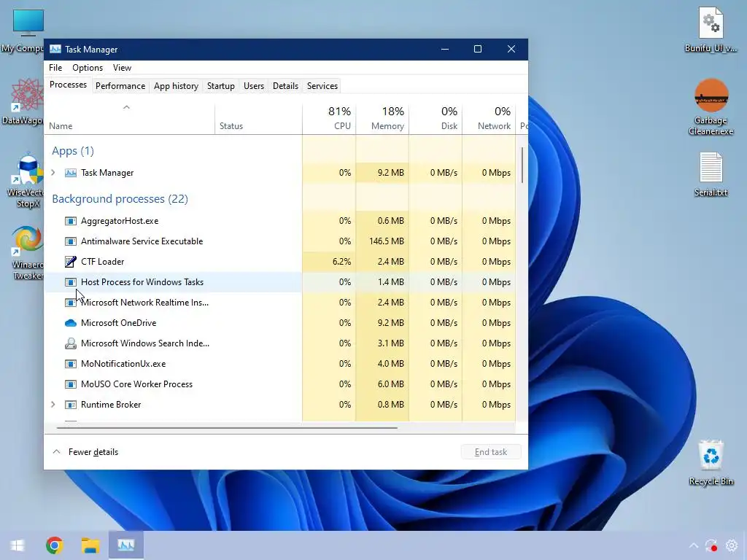Sort by the Disk column header

coord(436,117)
